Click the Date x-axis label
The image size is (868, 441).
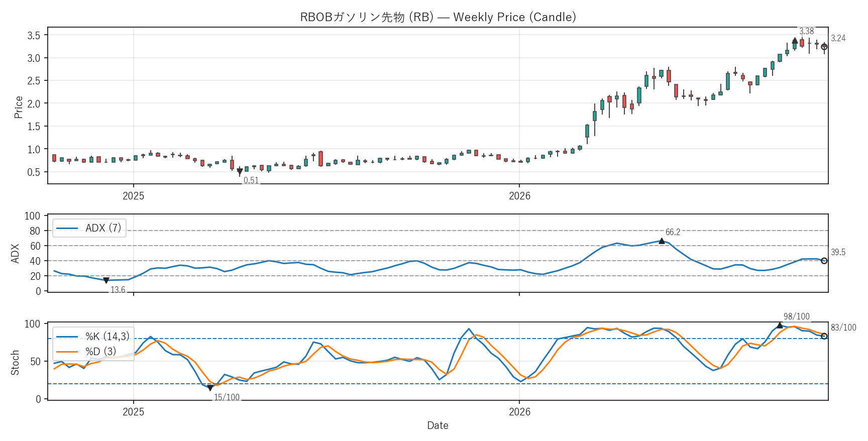coord(438,425)
